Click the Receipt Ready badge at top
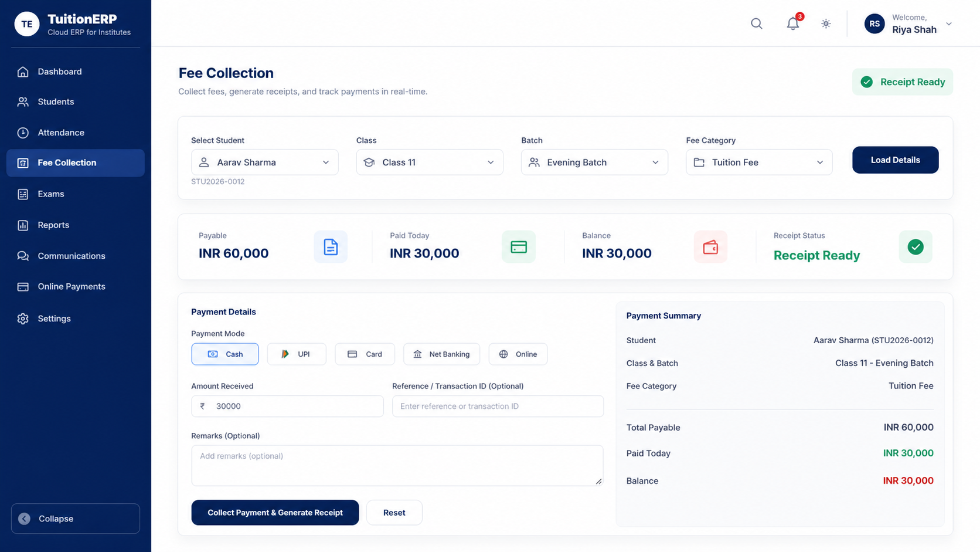Image resolution: width=980 pixels, height=552 pixels. pos(903,82)
